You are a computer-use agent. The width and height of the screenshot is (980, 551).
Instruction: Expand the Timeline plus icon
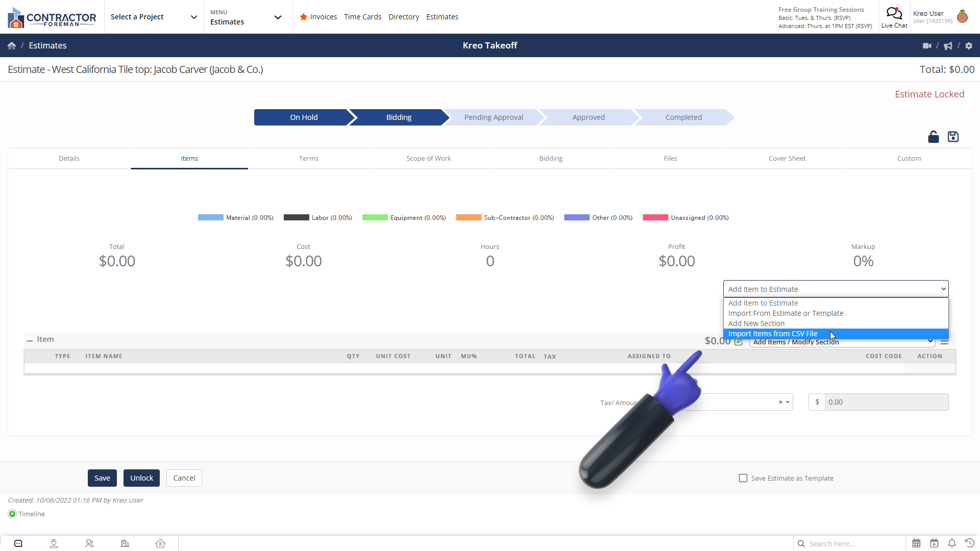pos(12,514)
